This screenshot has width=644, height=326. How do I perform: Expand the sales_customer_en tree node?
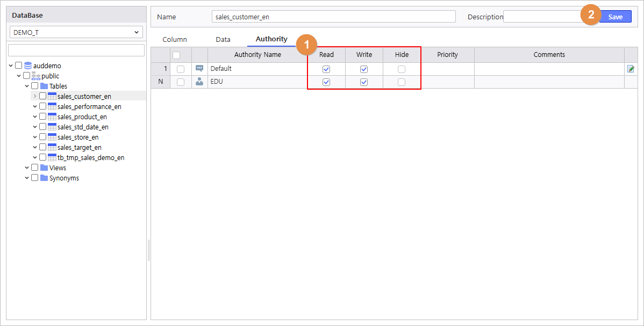coord(35,96)
